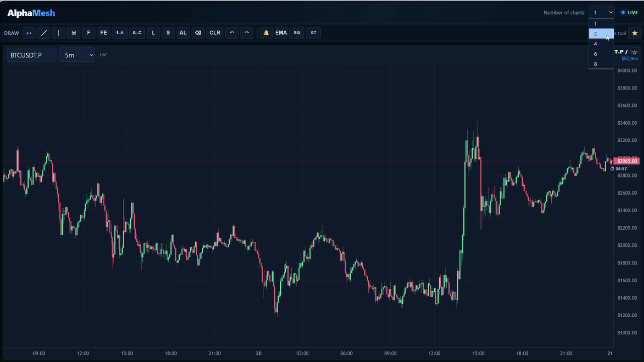This screenshot has height=362, width=644.
Task: Click the 81000.00 price axis label
Action: pos(627,333)
